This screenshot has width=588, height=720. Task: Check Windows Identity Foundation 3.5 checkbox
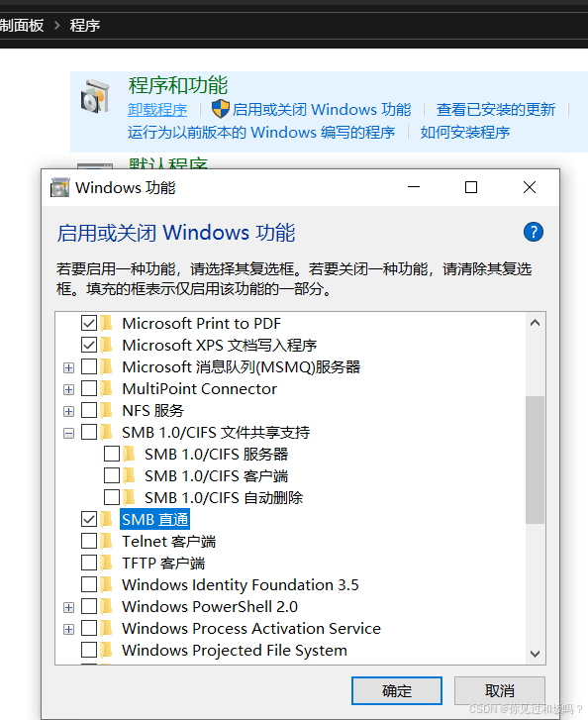(x=89, y=585)
